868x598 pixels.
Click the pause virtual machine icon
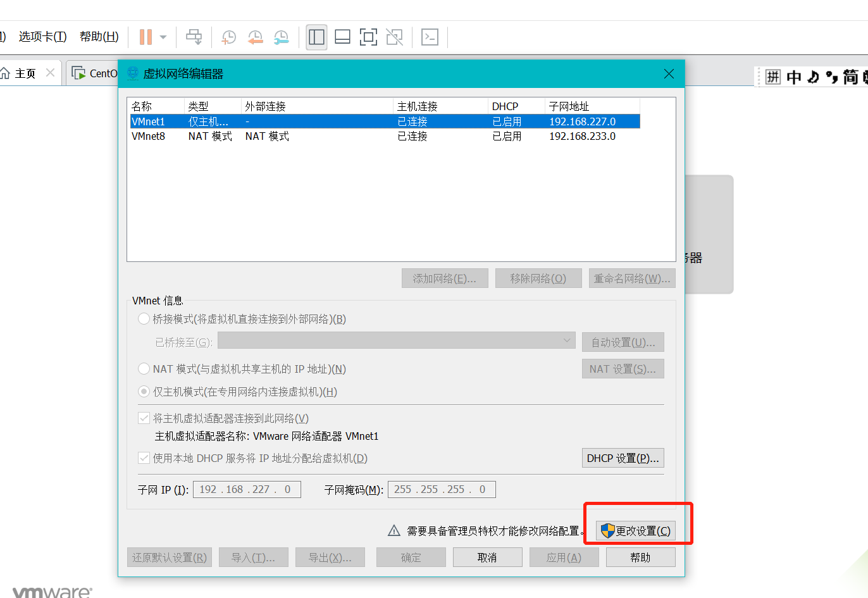(x=146, y=37)
